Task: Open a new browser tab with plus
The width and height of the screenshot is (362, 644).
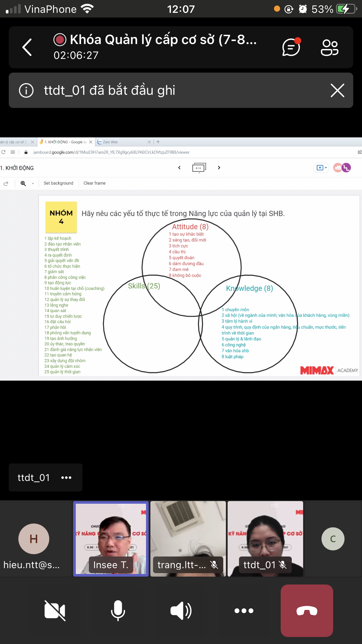Action: pos(158,142)
